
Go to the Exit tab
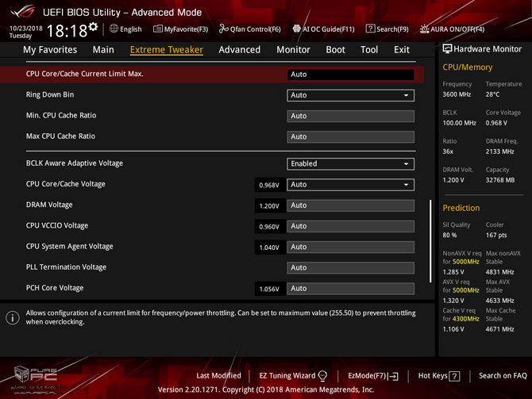pos(401,50)
